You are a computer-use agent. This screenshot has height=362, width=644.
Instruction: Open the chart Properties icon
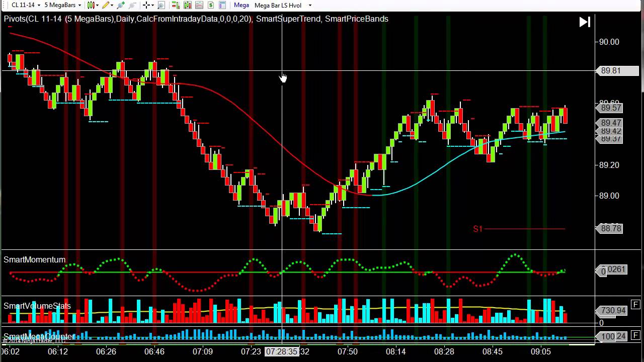222,5
